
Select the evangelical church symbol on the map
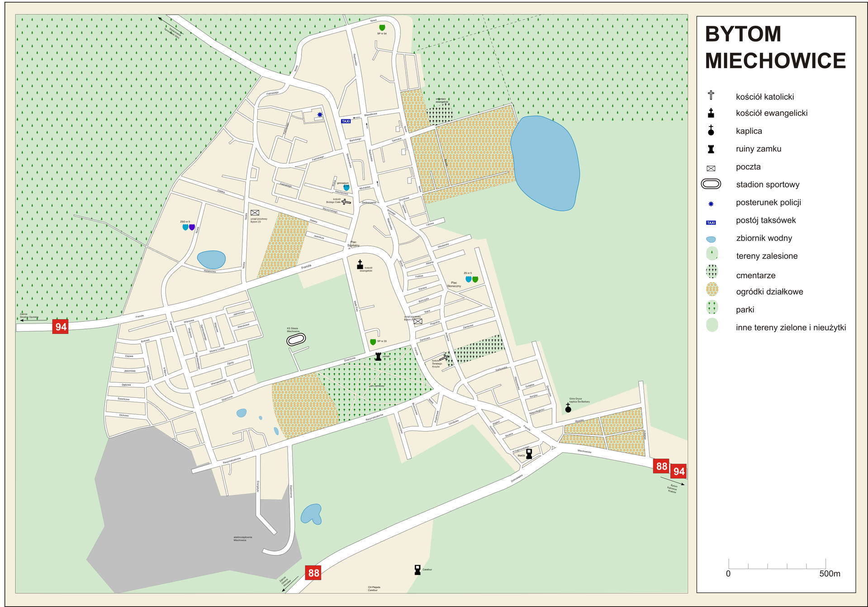(360, 265)
